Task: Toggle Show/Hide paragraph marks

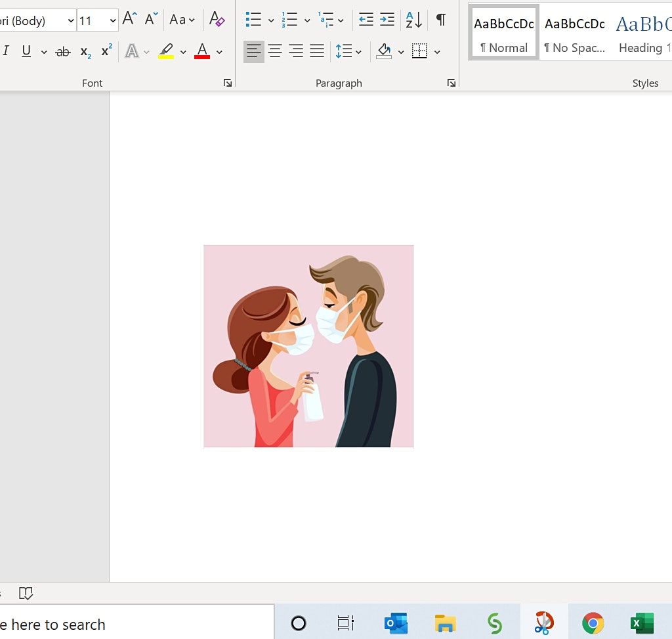Action: [441, 20]
